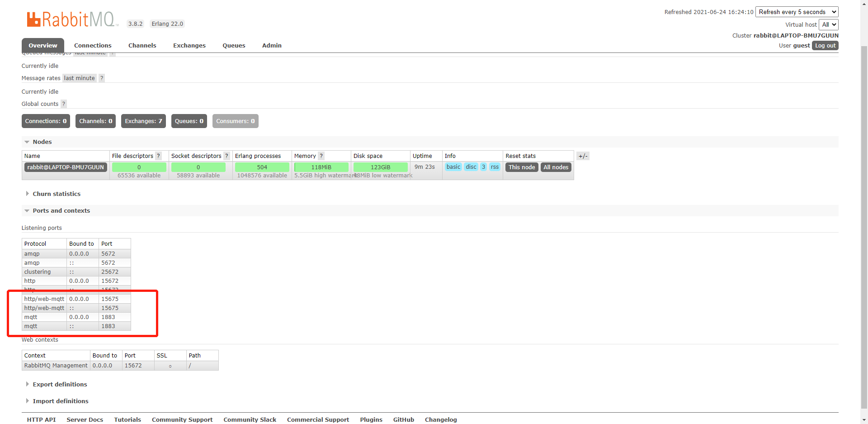The width and height of the screenshot is (868, 424).
Task: Select the 123GiB disk space bar
Action: [x=380, y=167]
